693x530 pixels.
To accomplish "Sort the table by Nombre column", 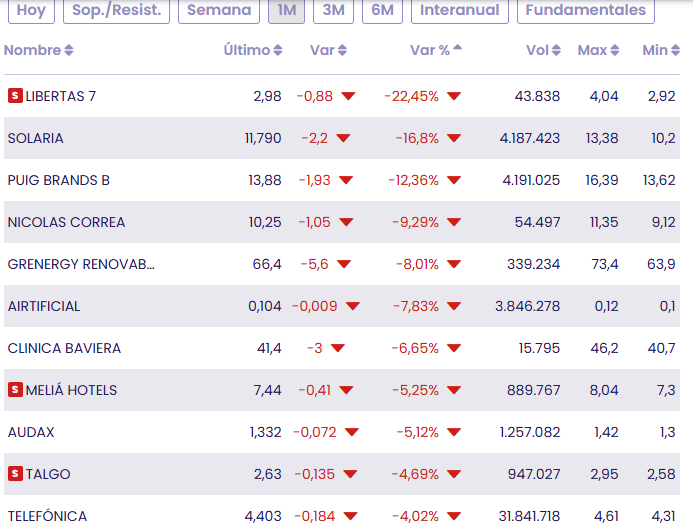I will tap(38, 50).
